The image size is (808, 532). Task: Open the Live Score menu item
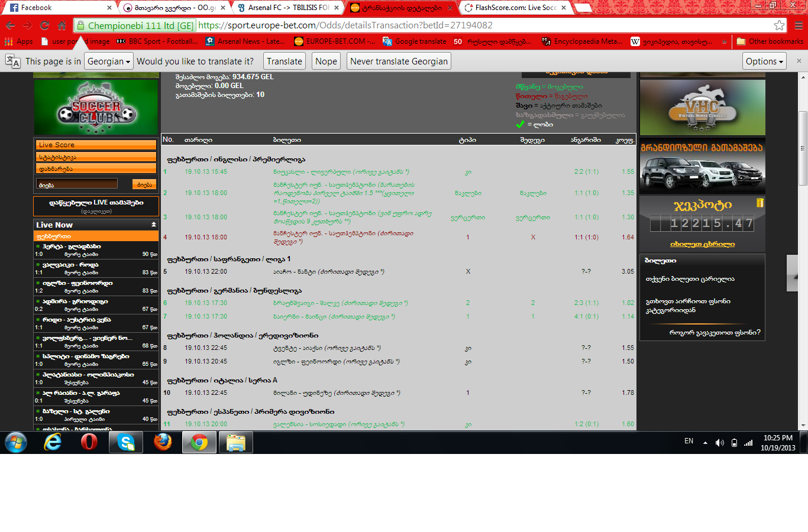tap(96, 145)
